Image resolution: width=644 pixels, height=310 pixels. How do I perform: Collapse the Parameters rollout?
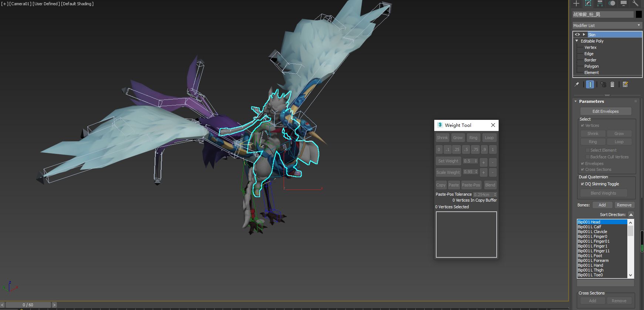(x=576, y=101)
